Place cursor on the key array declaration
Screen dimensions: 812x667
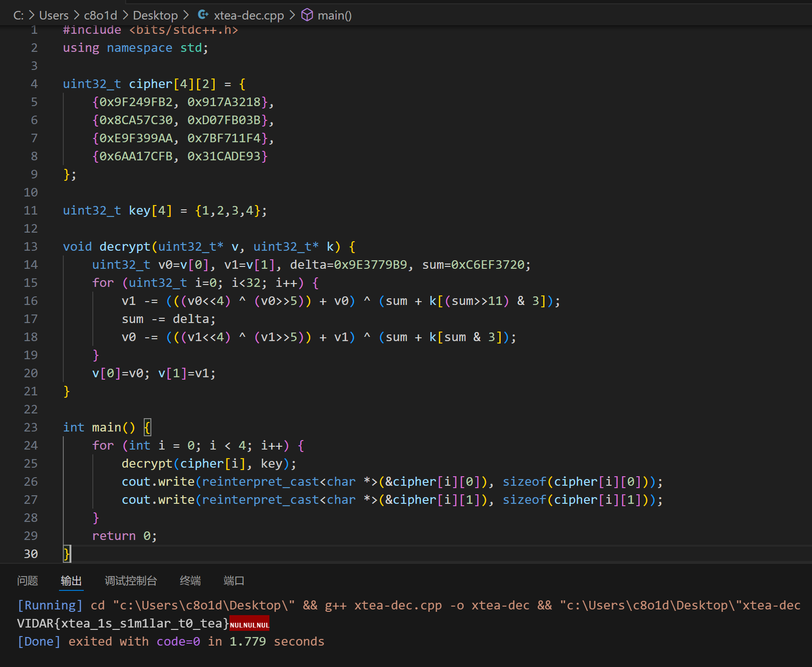click(x=139, y=210)
